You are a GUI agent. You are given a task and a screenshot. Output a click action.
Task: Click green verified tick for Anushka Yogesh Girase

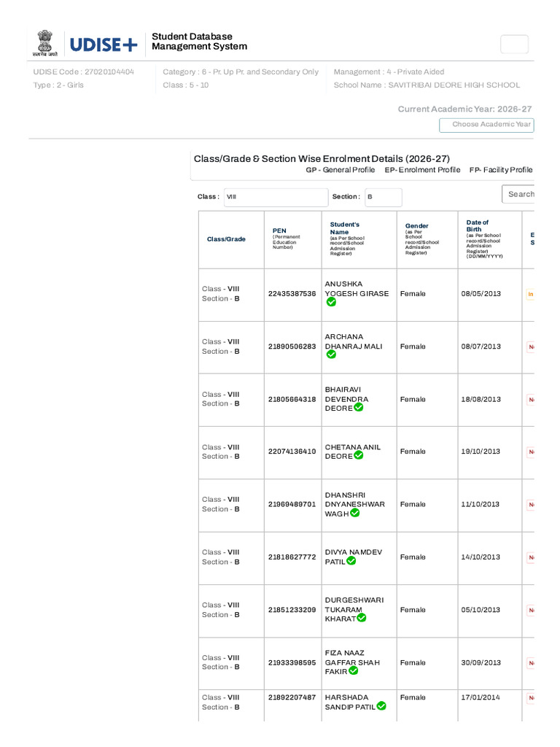point(332,302)
